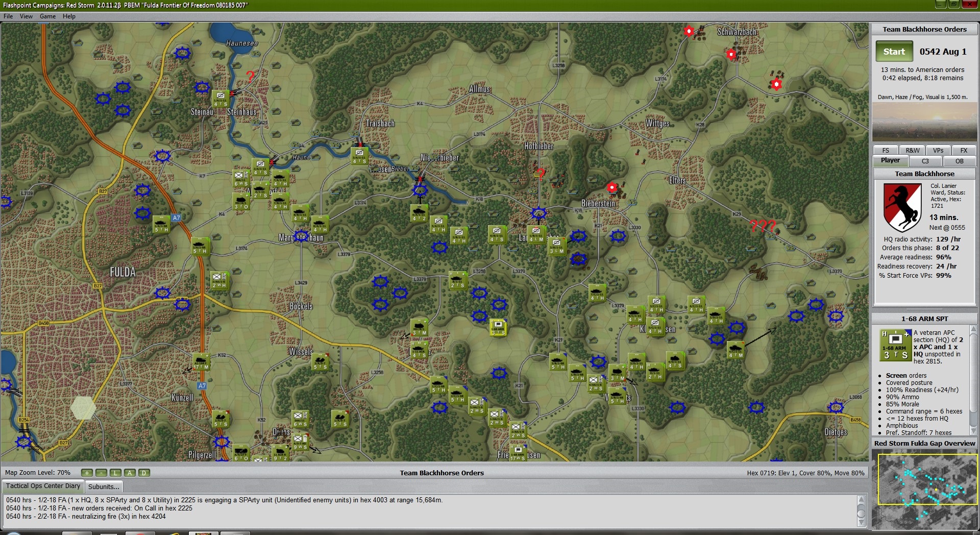Switch to the FS tab

coord(886,151)
